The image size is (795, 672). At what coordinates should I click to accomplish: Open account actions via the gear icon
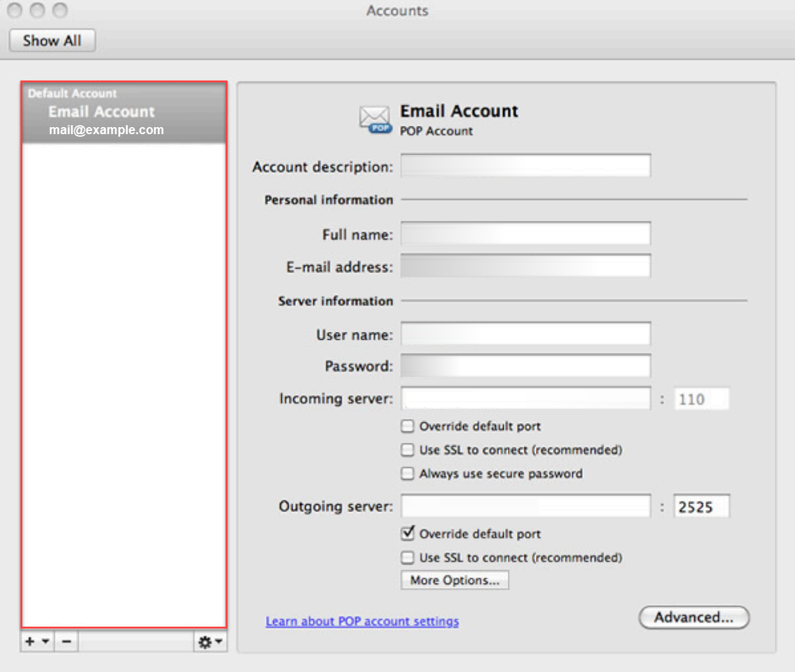[206, 641]
